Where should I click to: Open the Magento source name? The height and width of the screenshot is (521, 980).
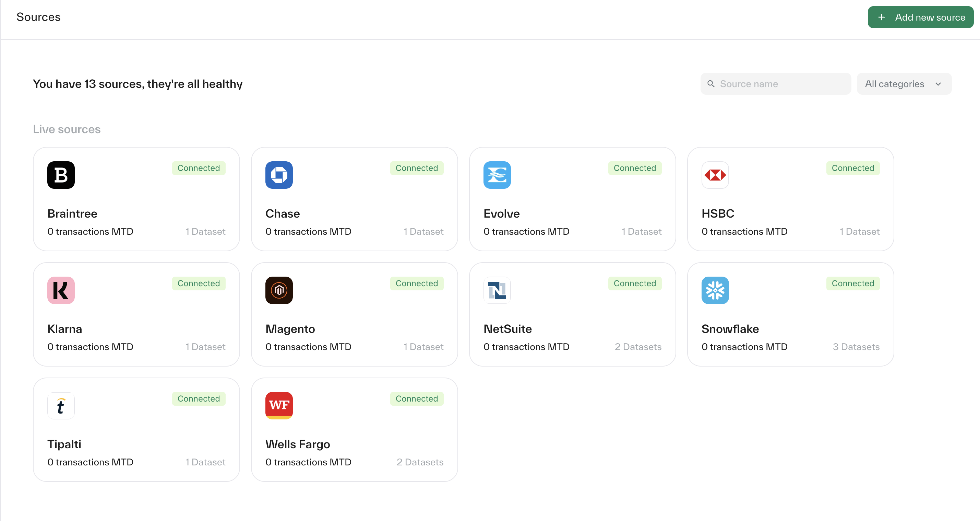(x=290, y=329)
